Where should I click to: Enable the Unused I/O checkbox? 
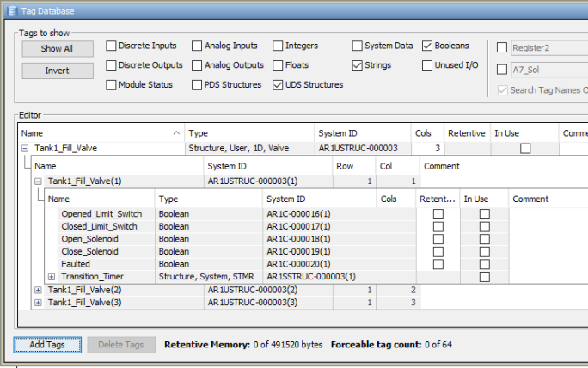(427, 65)
